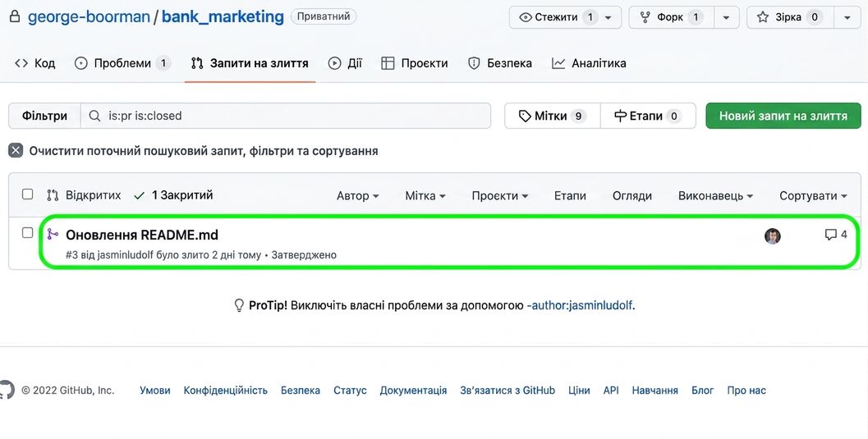Open the Фільтри dropdown button
The width and height of the screenshot is (868, 439).
click(44, 116)
